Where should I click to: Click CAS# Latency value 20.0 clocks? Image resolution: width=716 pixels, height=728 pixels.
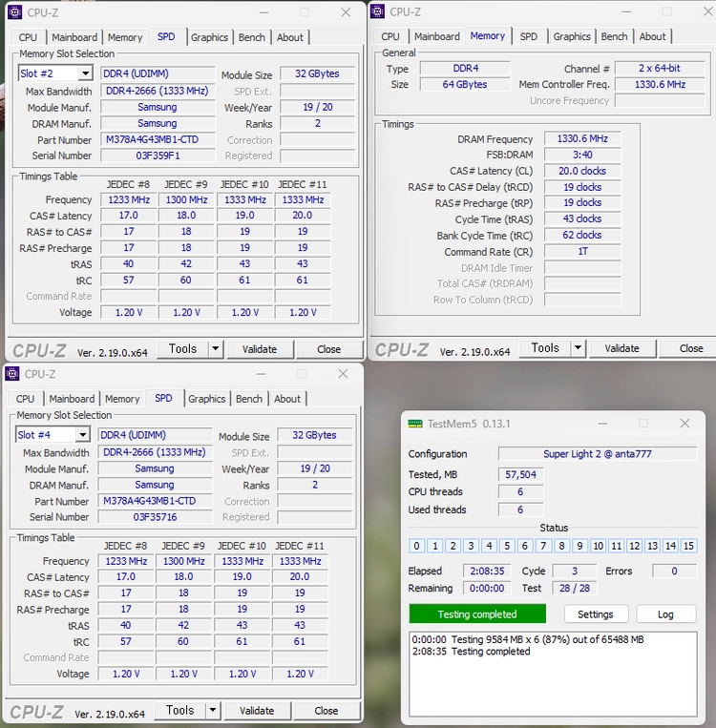coord(582,171)
